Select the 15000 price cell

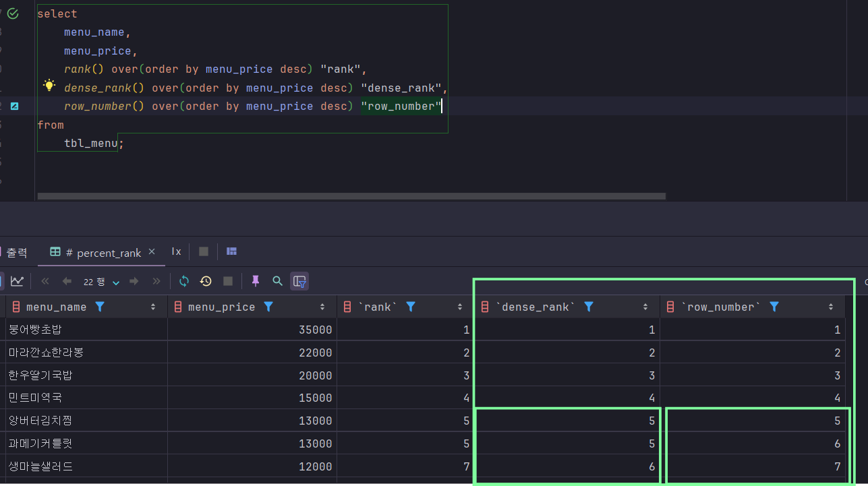pyautogui.click(x=252, y=398)
